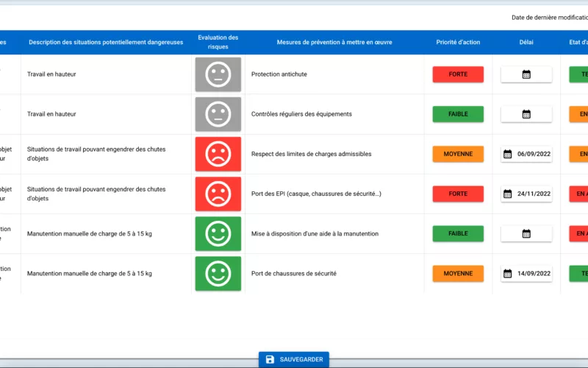Click green smiley for aide à la manutention row
The height and width of the screenshot is (368, 588).
click(x=218, y=233)
